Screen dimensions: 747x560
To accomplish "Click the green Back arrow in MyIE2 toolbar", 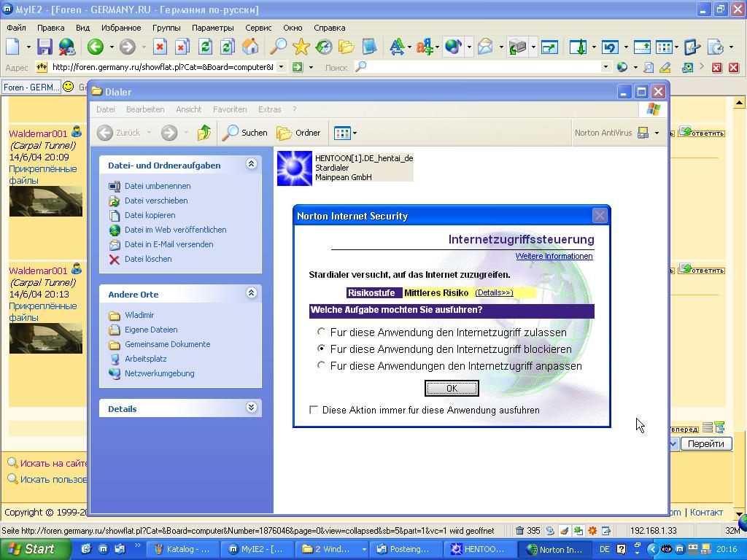I will 96,47.
